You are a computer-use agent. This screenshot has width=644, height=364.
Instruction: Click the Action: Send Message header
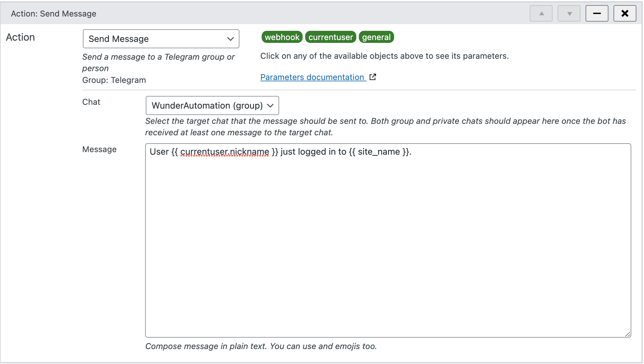click(x=53, y=13)
